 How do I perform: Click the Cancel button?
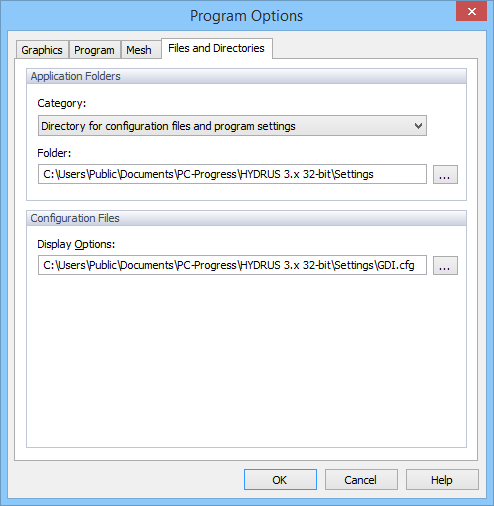point(361,480)
